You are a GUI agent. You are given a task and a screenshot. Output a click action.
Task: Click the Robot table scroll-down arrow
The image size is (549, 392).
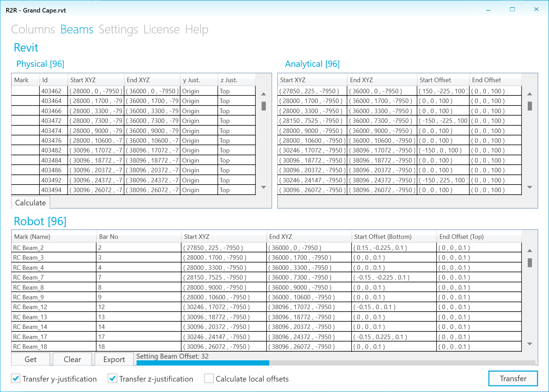click(x=530, y=344)
